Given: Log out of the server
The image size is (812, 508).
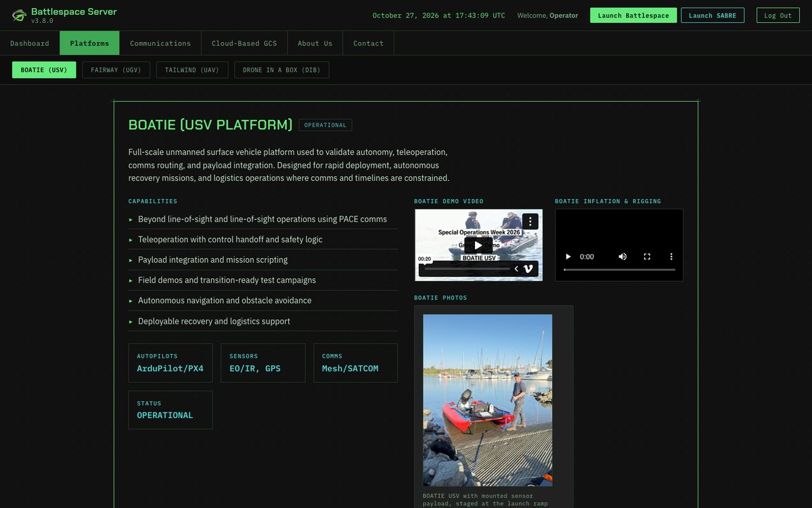Looking at the screenshot, I should pos(777,16).
